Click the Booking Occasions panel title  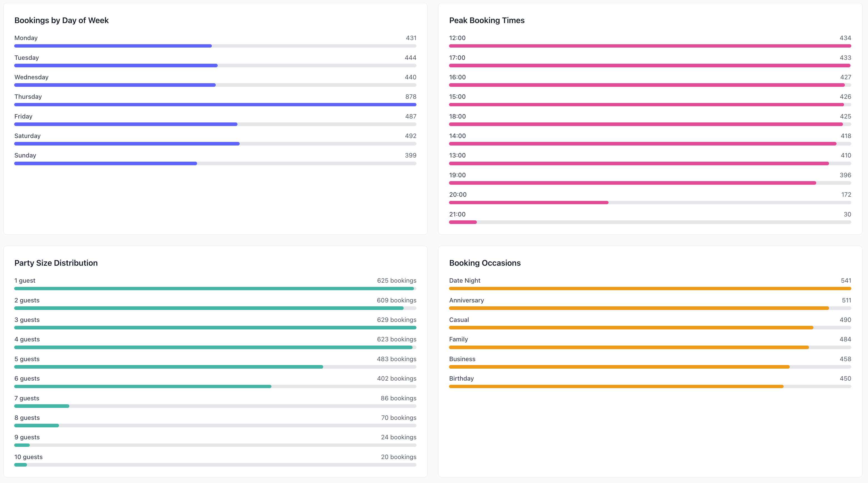(485, 263)
